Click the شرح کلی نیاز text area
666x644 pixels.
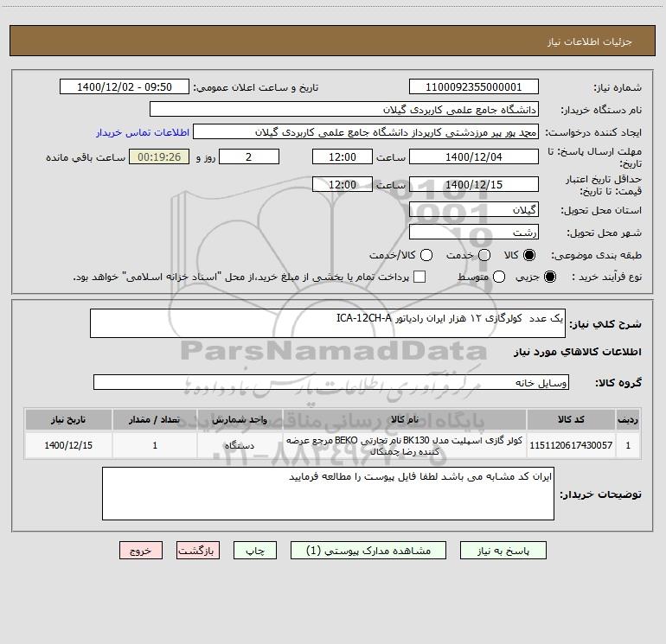click(328, 323)
